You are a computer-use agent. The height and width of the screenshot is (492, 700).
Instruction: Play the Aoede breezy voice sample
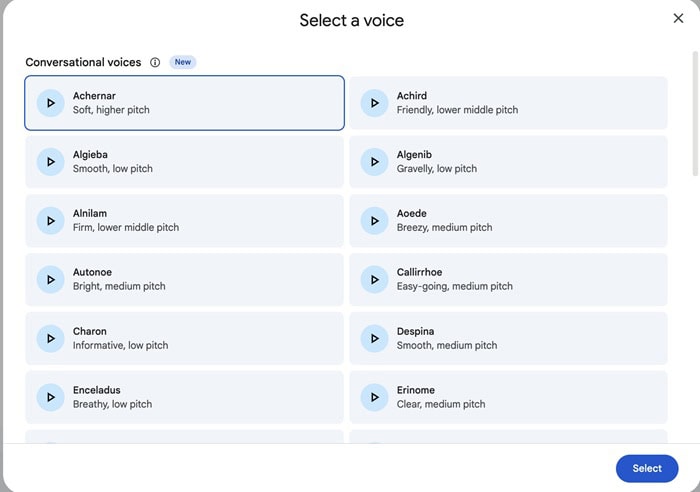[374, 221]
